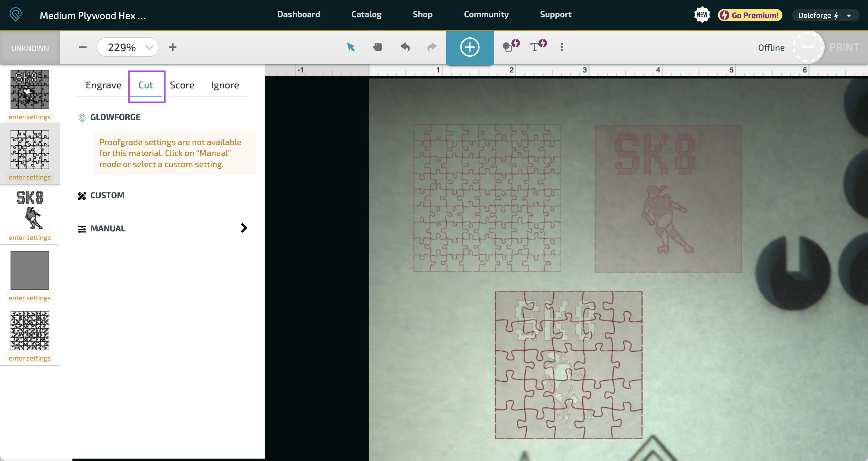The height and width of the screenshot is (461, 868).
Task: Switch to the Engrave tab
Action: 103,85
